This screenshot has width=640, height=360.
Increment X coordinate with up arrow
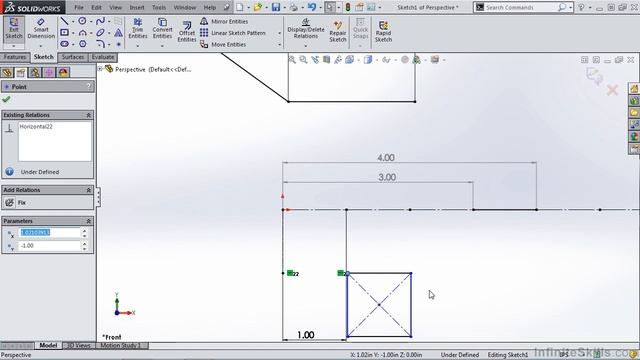click(x=84, y=231)
